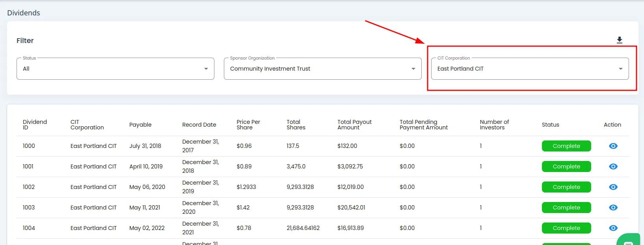Click the Record Date column header
Image resolution: width=644 pixels, height=245 pixels.
[199, 125]
